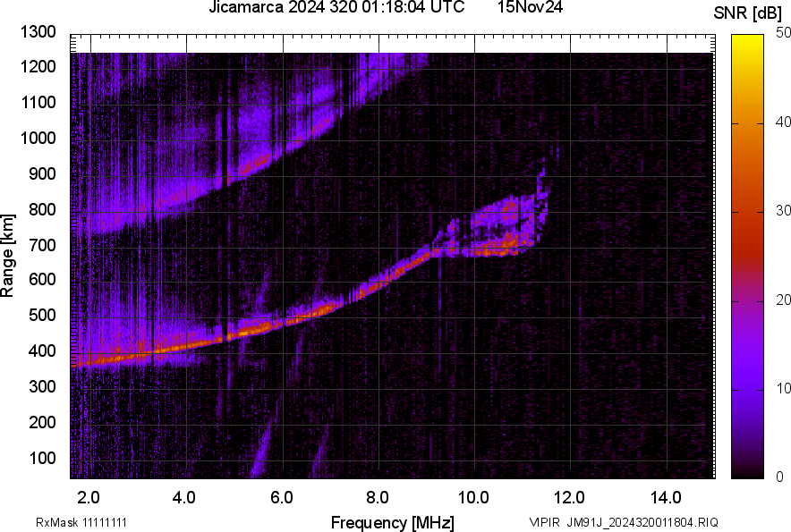The image size is (791, 532).
Task: Click the range tick label '1300'
Action: point(38,32)
